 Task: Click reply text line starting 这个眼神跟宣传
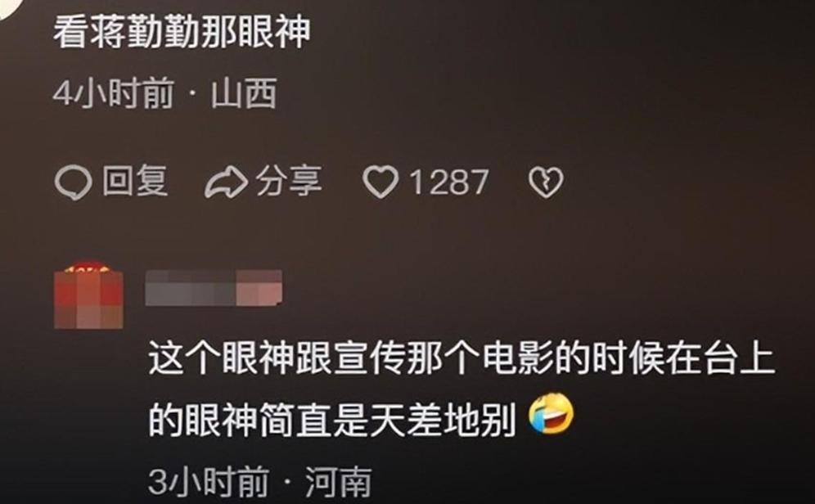coord(462,359)
